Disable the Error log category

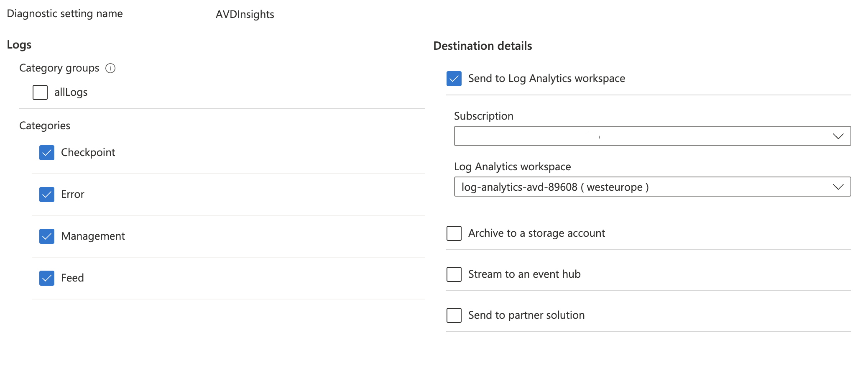pos(46,194)
